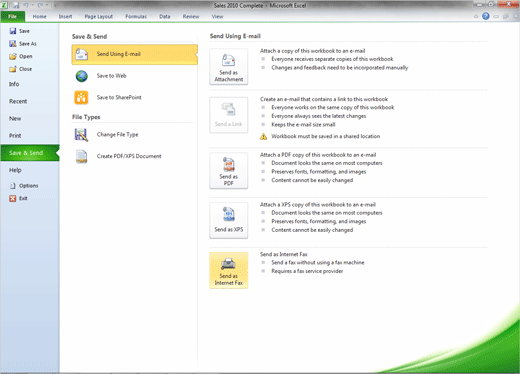Click 'Workbook must be saved in a shared location' text
The width and height of the screenshot is (520, 374).
coord(326,136)
